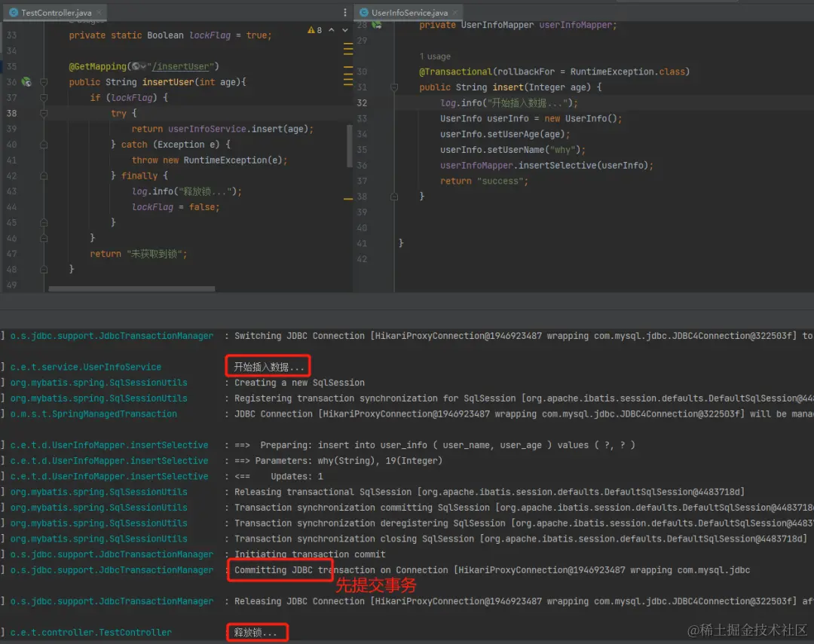
Task: Click the log.info("开始插入数据...") line
Action: click(509, 102)
